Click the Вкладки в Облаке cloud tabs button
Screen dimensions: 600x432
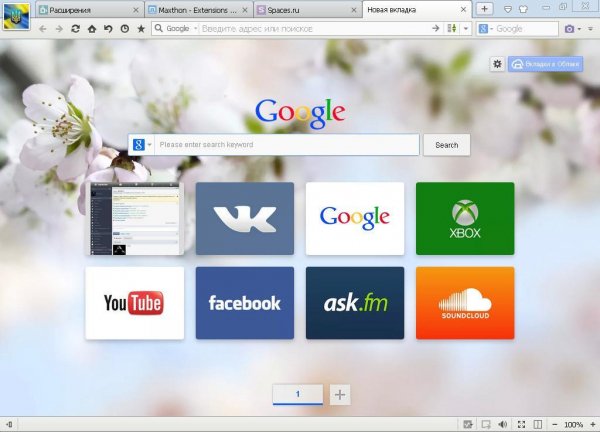coord(545,64)
